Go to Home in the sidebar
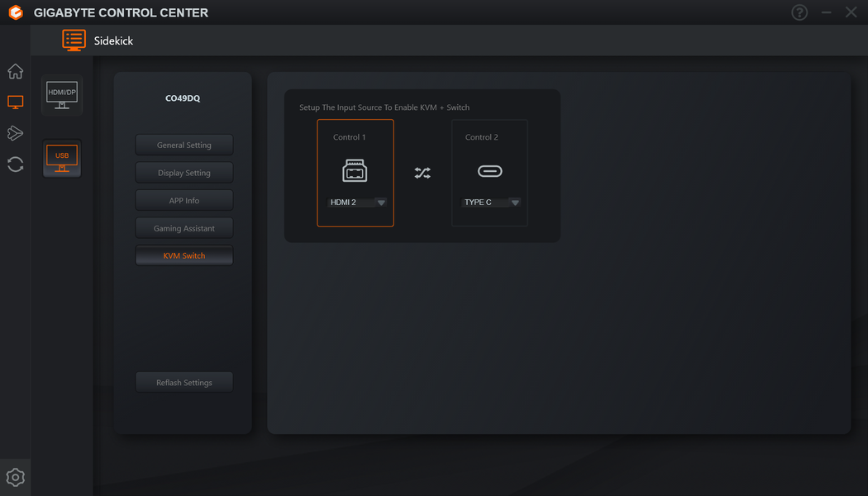The height and width of the screenshot is (496, 868). tap(16, 71)
